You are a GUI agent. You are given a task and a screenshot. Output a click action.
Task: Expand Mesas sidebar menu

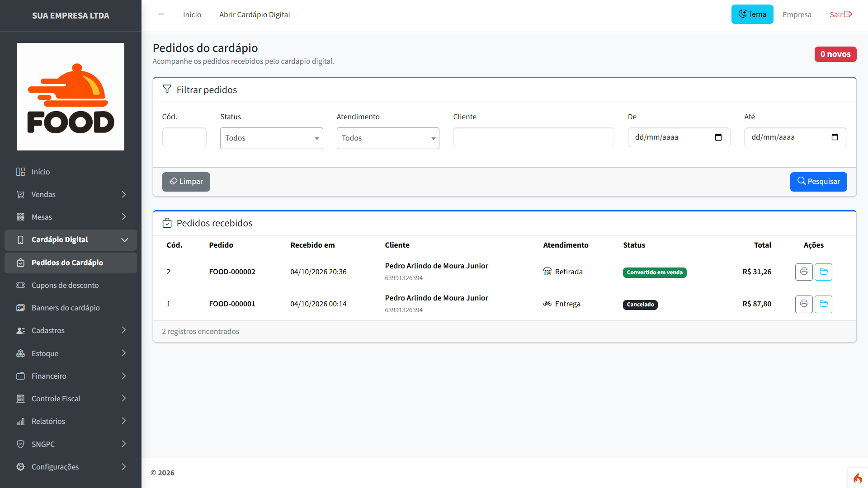coord(71,217)
